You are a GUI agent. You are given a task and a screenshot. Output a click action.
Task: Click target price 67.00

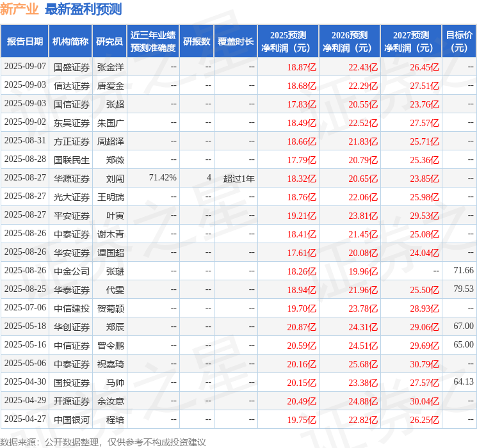[464, 326]
